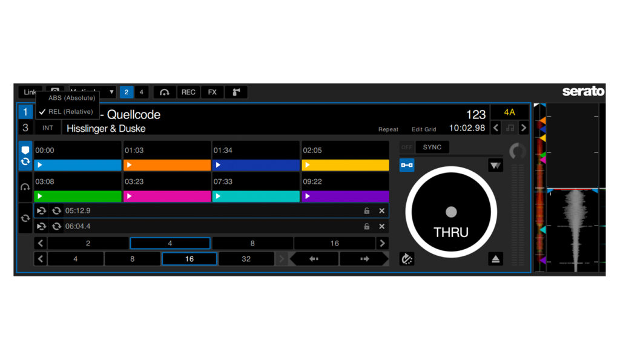
Task: Activate reloop on the 05:12.9 loop
Action: [41, 211]
